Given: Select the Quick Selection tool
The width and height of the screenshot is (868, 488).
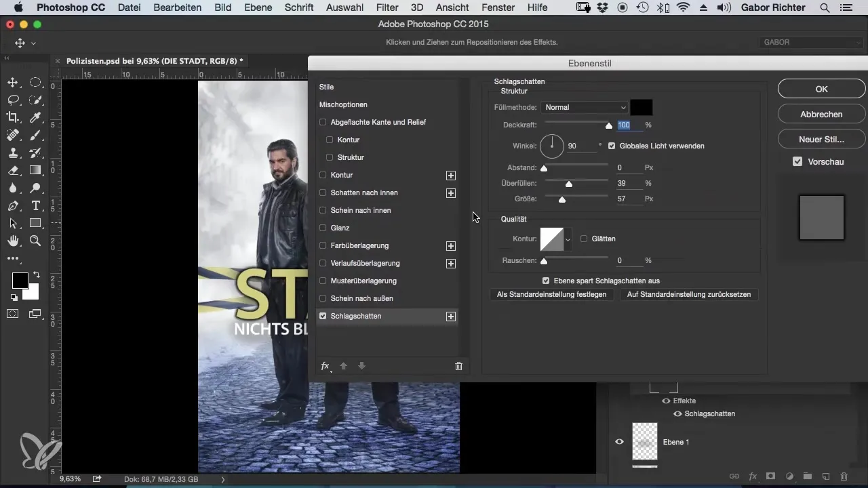Looking at the screenshot, I should click(35, 100).
